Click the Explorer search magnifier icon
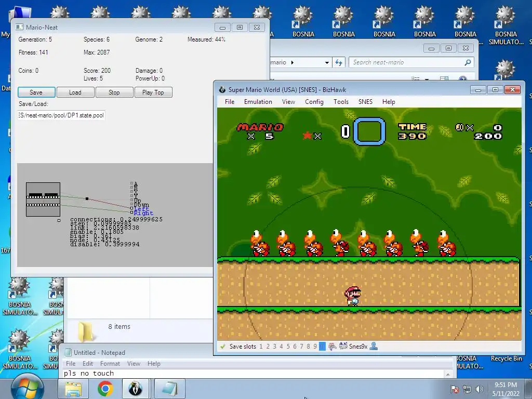This screenshot has width=532, height=399. coord(468,62)
